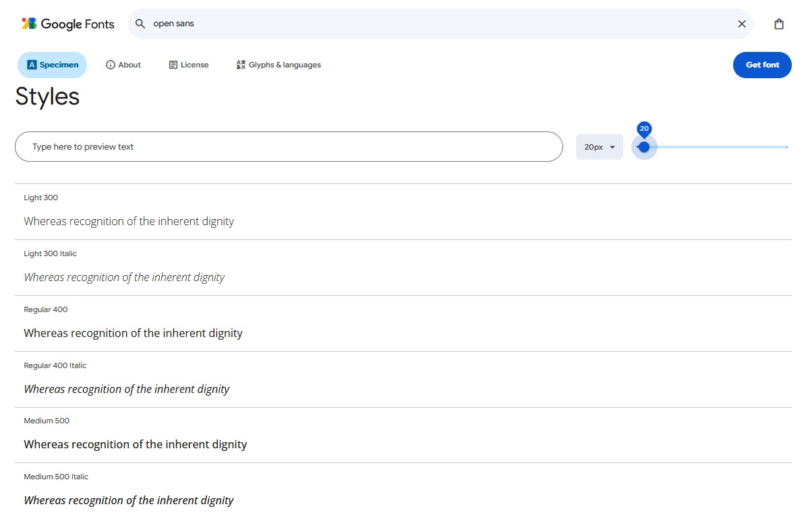
Task: Click the Light 300 sample text
Action: coord(129,222)
